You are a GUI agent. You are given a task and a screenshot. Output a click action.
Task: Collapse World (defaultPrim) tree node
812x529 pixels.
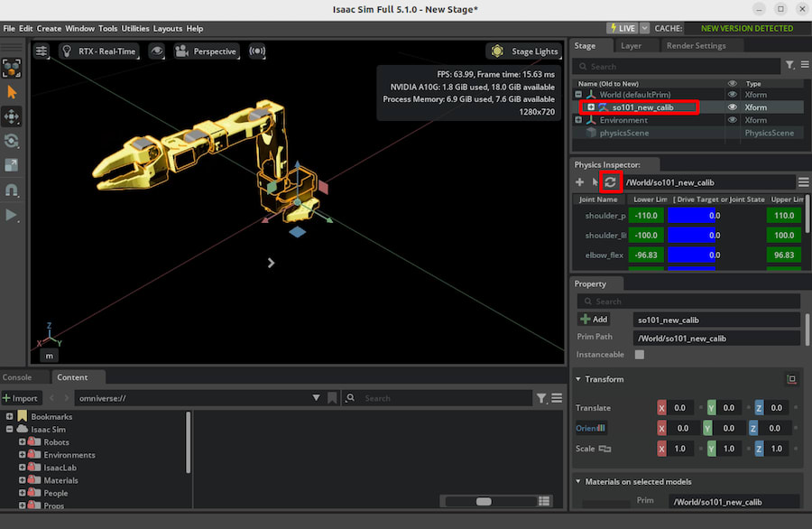click(578, 94)
